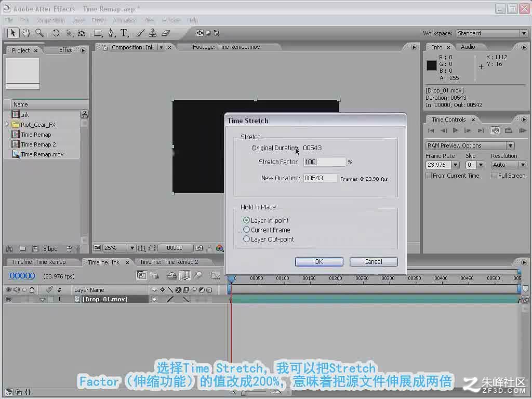Toggle mute audio in Time Controls

point(495,130)
